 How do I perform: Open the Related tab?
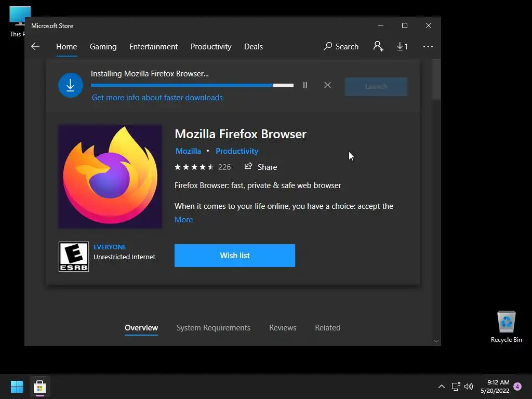(x=328, y=328)
